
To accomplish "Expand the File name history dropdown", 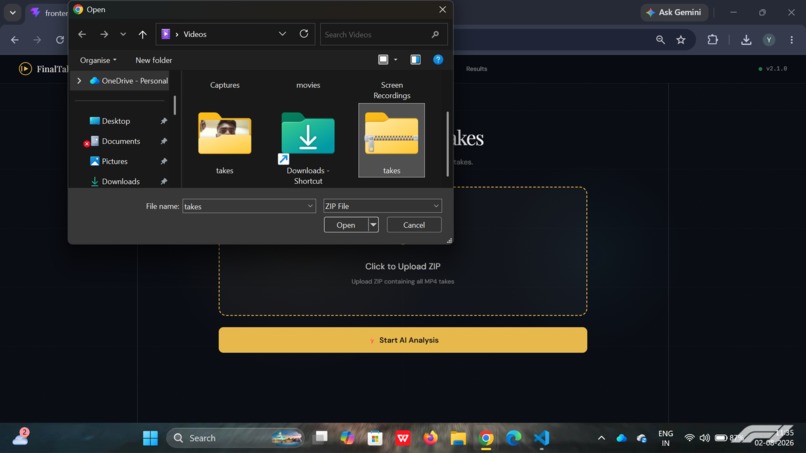I will click(x=310, y=206).
